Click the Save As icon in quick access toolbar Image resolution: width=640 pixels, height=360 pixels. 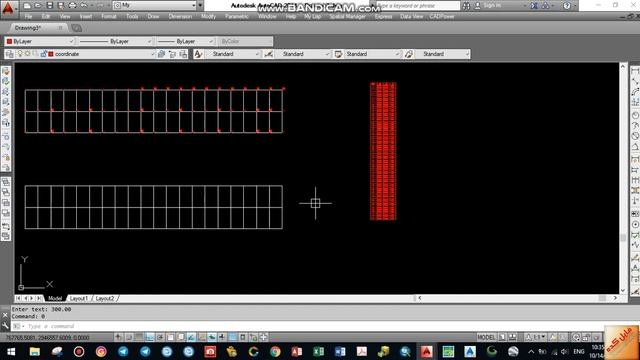pos(60,6)
